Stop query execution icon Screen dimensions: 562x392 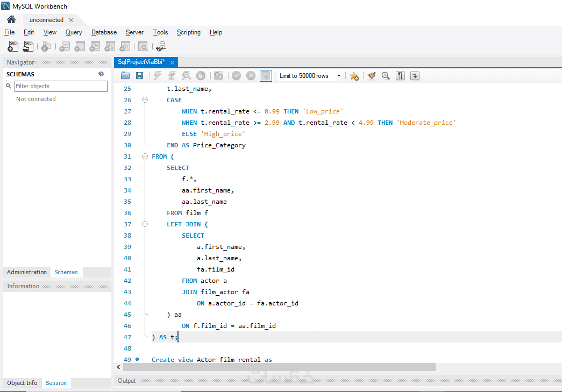coord(201,76)
